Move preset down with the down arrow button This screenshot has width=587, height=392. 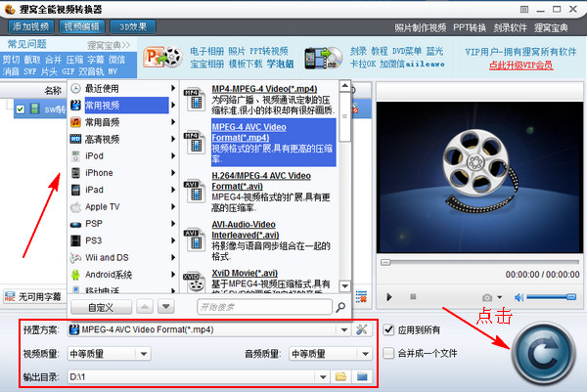tap(166, 308)
